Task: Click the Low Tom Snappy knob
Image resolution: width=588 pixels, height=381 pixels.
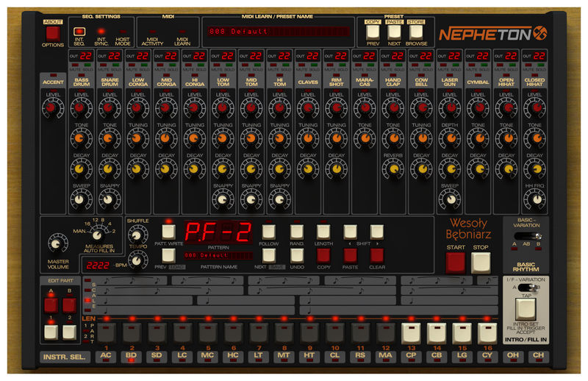Action: click(223, 199)
